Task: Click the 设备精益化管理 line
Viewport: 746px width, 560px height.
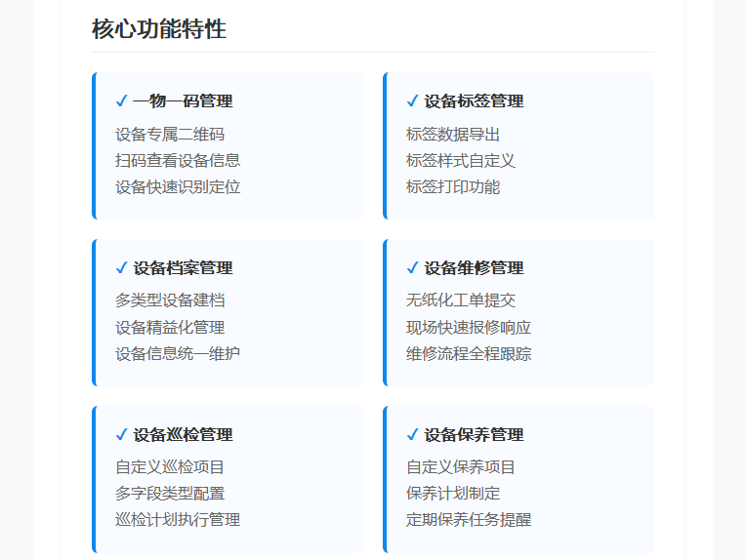Action: pyautogui.click(x=170, y=327)
